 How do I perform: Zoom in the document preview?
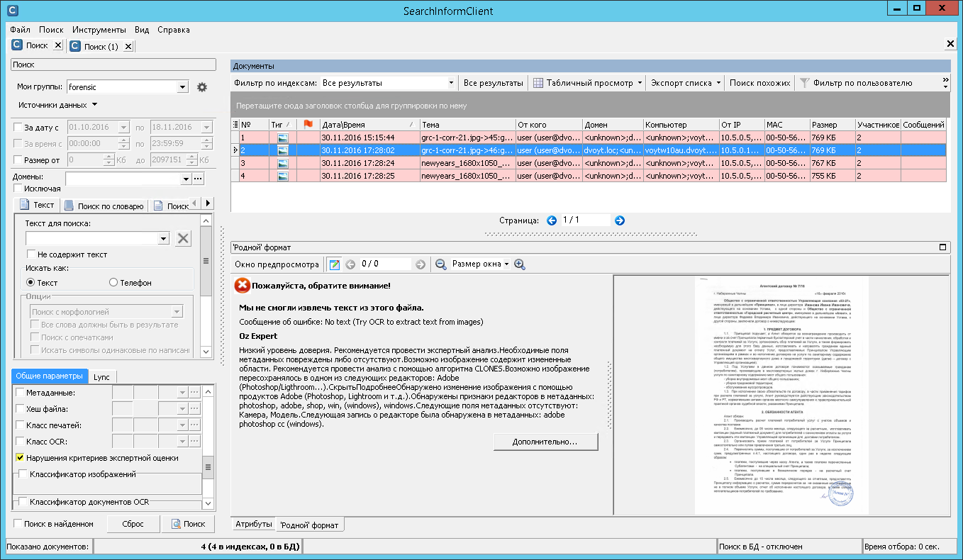[520, 264]
